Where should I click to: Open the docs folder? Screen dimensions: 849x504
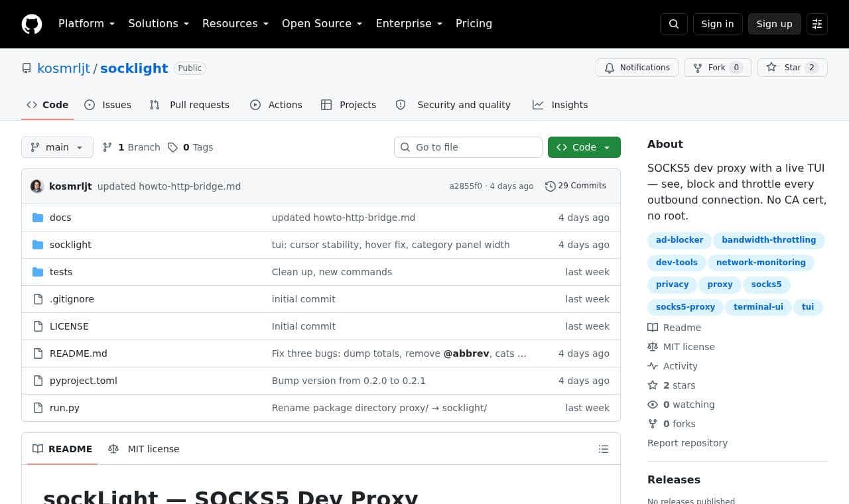click(60, 218)
